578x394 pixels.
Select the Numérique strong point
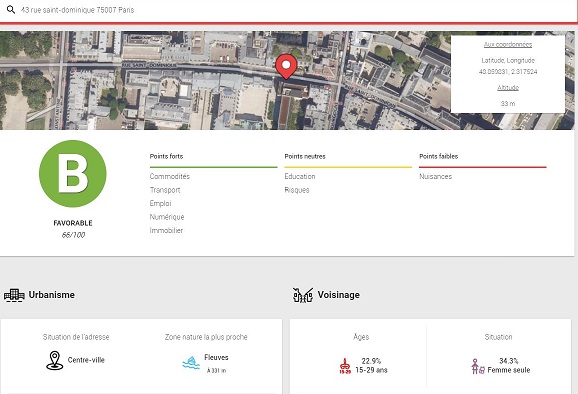coord(167,217)
